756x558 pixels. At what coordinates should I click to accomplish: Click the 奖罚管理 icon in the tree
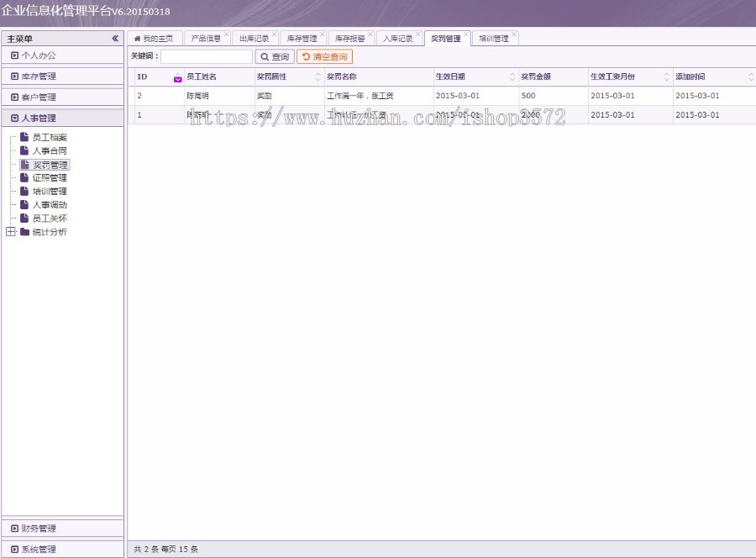pyautogui.click(x=24, y=164)
